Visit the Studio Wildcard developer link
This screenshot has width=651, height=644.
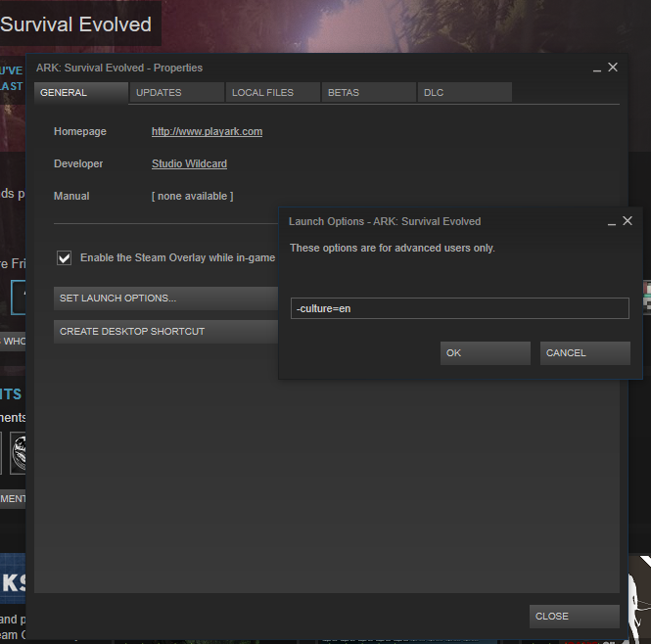(189, 163)
